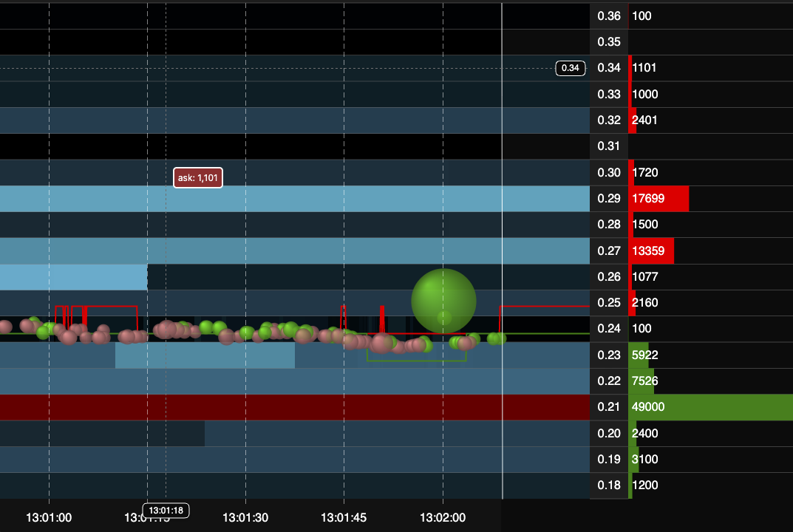Click the 0.18 price level label
793x532 pixels.
(x=609, y=485)
